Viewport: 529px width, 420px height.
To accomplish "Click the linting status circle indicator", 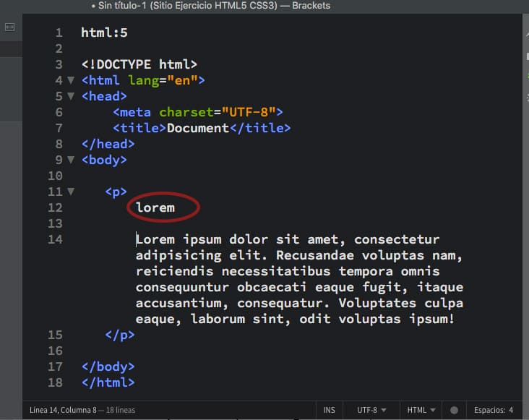I will (454, 410).
